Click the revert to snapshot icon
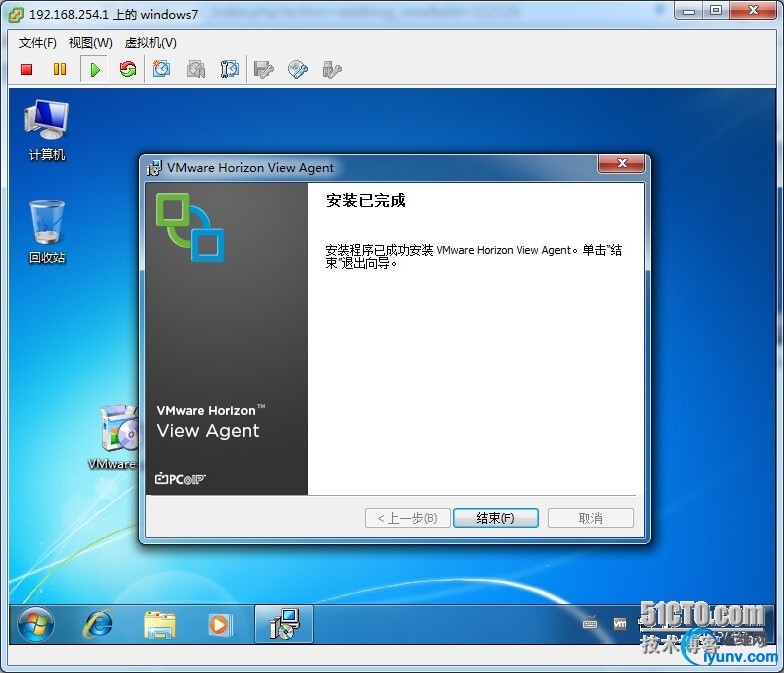Viewport: 784px width, 673px height. tap(196, 70)
